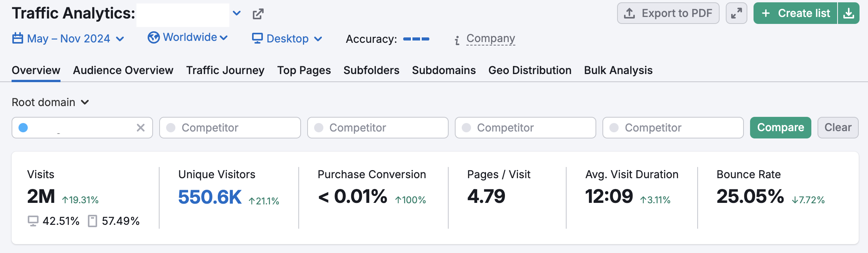Open the Geo Distribution tab
Viewport: 868px width, 253px height.
pyautogui.click(x=530, y=70)
